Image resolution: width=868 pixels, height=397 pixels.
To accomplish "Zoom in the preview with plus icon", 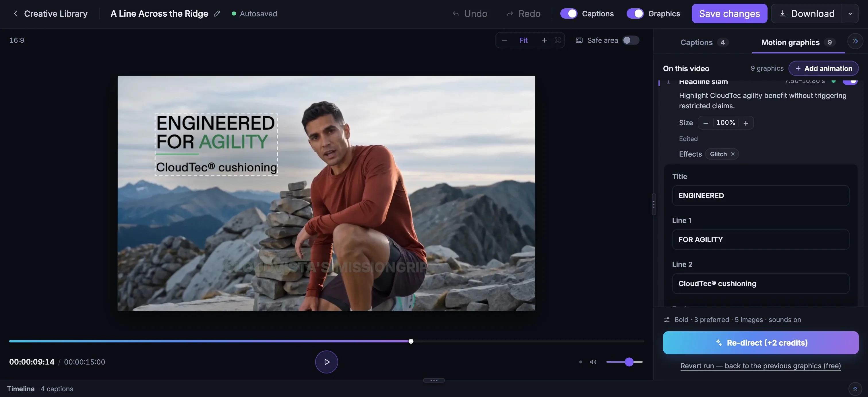I will point(544,40).
